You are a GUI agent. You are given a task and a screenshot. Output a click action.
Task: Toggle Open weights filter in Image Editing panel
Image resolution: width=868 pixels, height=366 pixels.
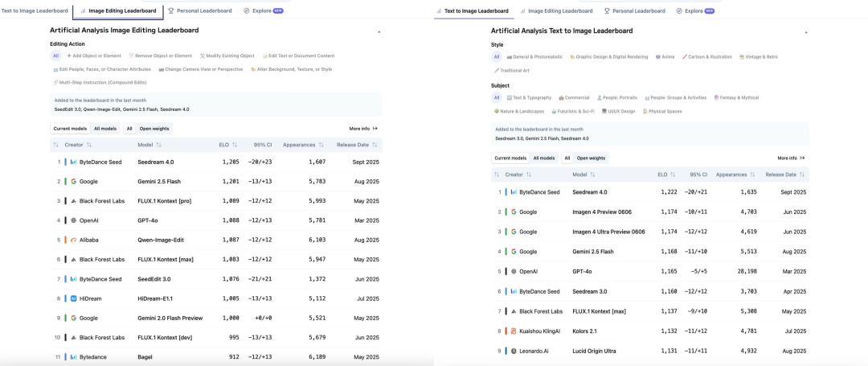[x=154, y=129]
